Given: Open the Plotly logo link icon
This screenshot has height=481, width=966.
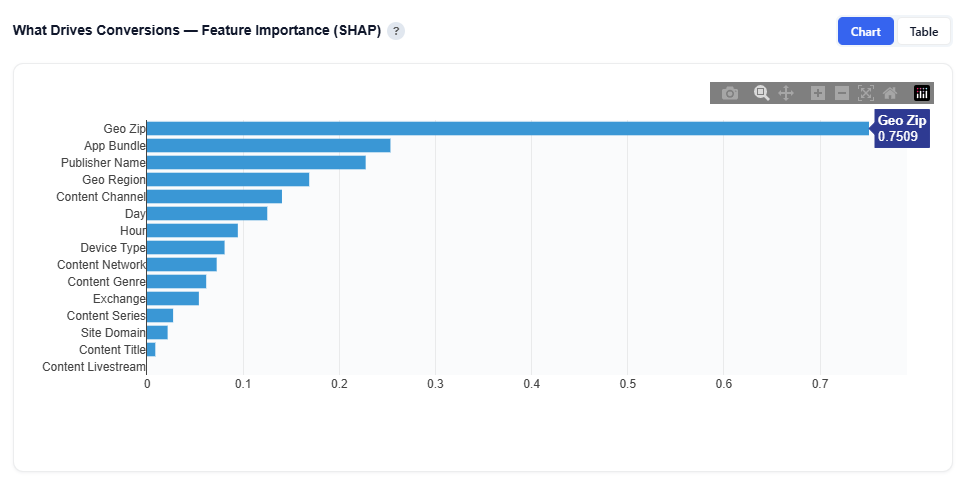Looking at the screenshot, I should tap(922, 93).
